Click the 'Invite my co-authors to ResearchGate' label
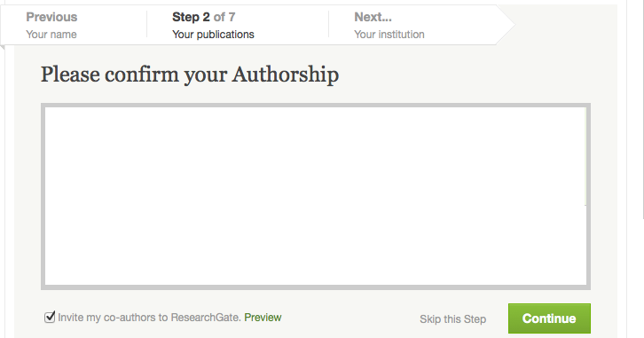This screenshot has height=338, width=644. (149, 318)
